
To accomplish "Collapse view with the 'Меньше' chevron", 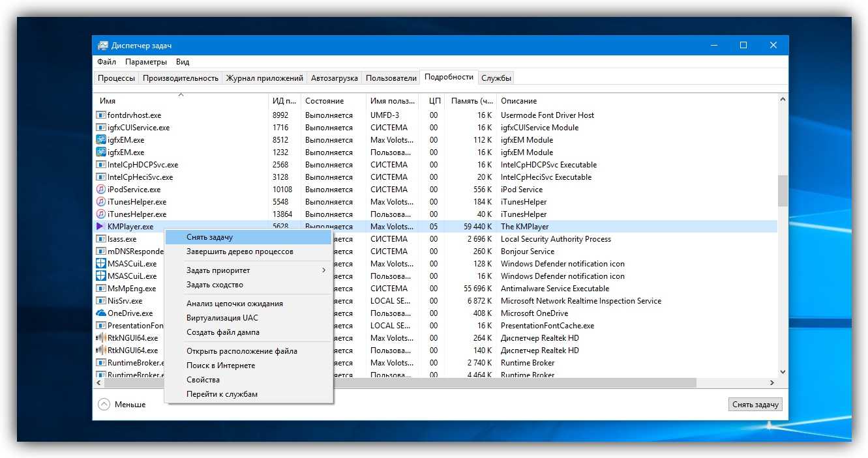I will click(104, 405).
